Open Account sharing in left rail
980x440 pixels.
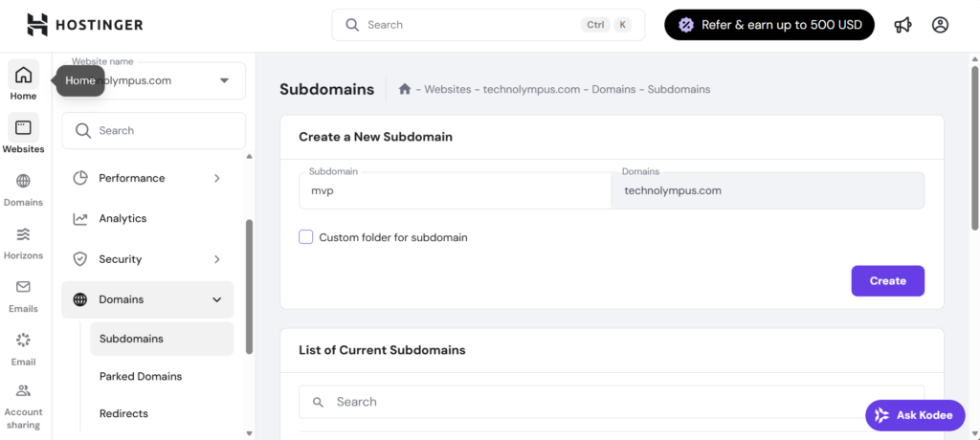(x=23, y=407)
